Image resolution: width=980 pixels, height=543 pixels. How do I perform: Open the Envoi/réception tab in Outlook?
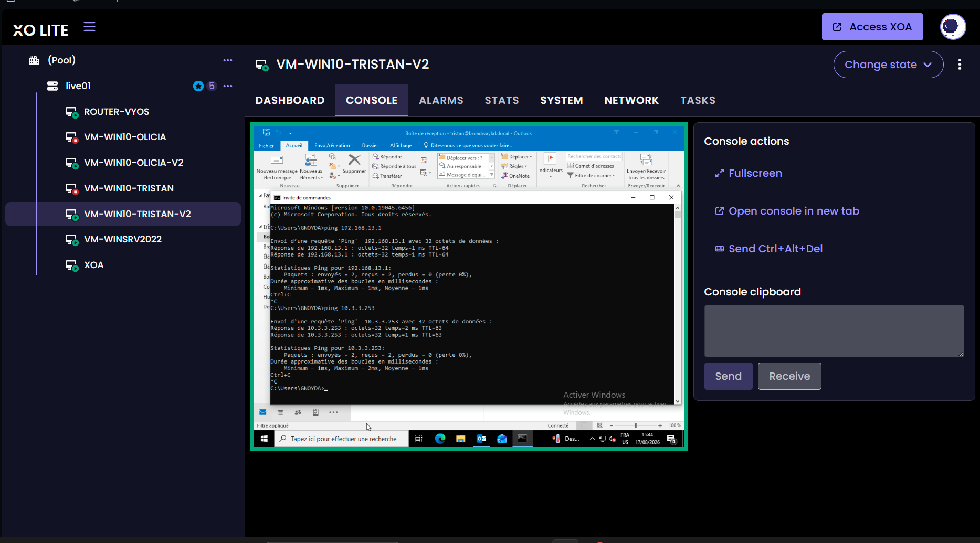[332, 146]
